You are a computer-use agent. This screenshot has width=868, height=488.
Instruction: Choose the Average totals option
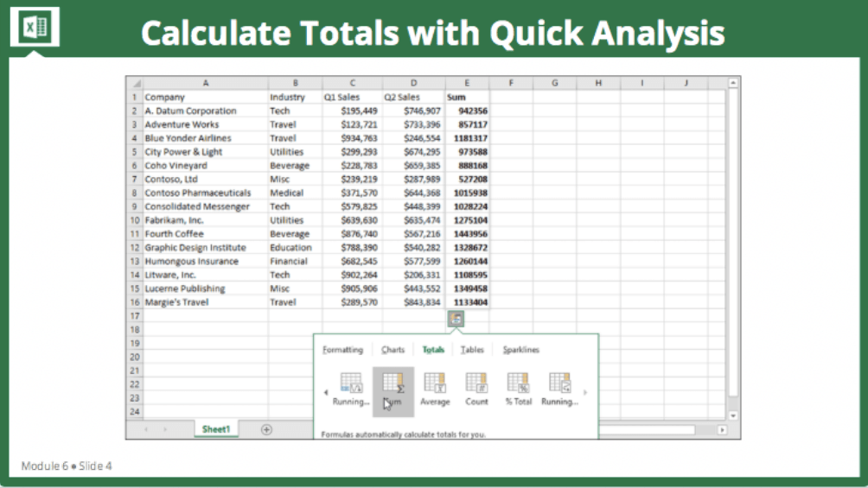(435, 390)
